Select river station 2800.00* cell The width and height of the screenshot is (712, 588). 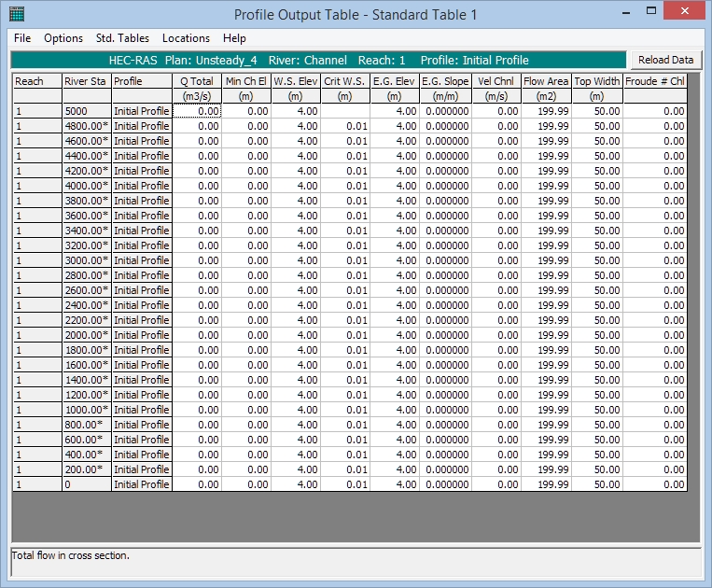tap(87, 275)
